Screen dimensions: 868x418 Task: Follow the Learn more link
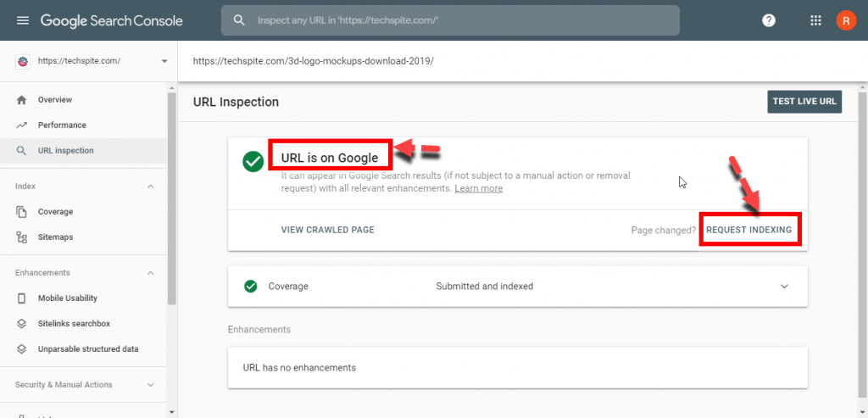click(x=478, y=188)
